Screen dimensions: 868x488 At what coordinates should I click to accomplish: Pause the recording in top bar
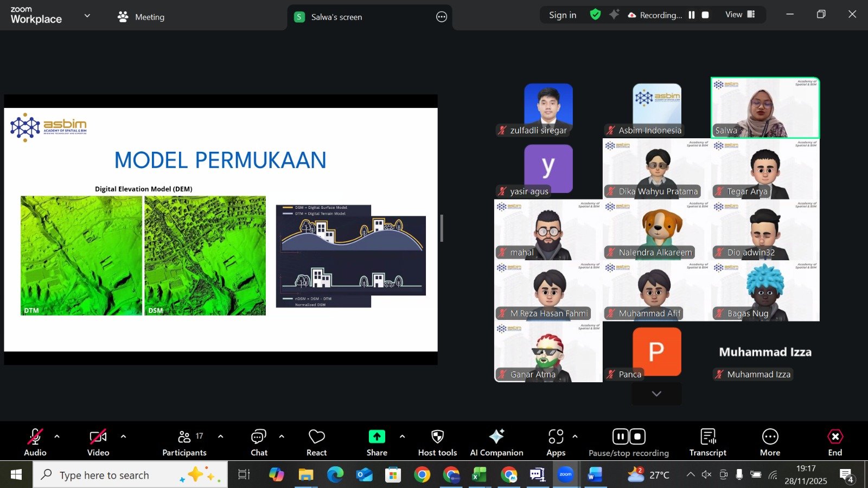(692, 15)
